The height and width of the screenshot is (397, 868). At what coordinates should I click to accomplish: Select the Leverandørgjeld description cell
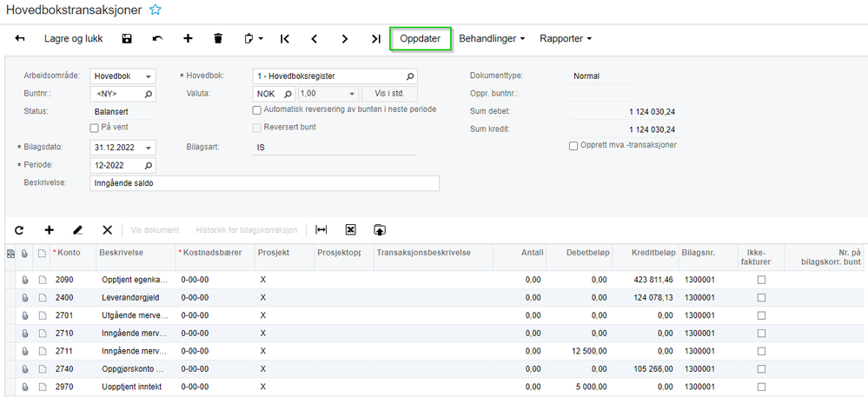136,298
